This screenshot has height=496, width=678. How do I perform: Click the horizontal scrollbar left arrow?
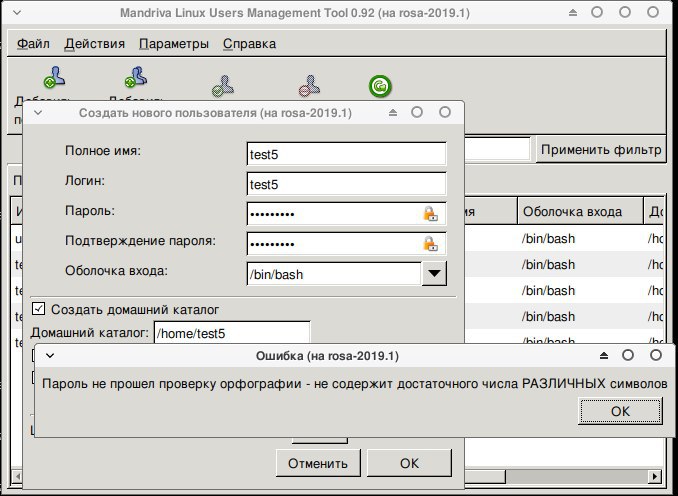(17, 477)
